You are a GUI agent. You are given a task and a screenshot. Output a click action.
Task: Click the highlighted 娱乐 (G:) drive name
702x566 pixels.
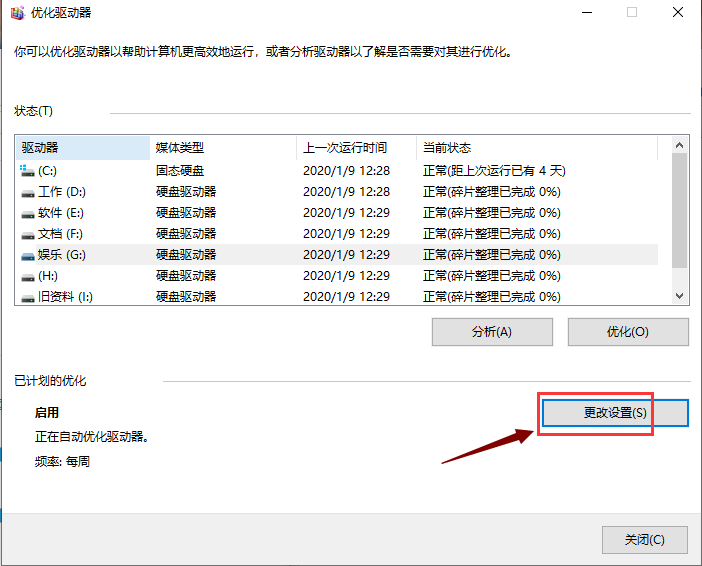[62, 255]
